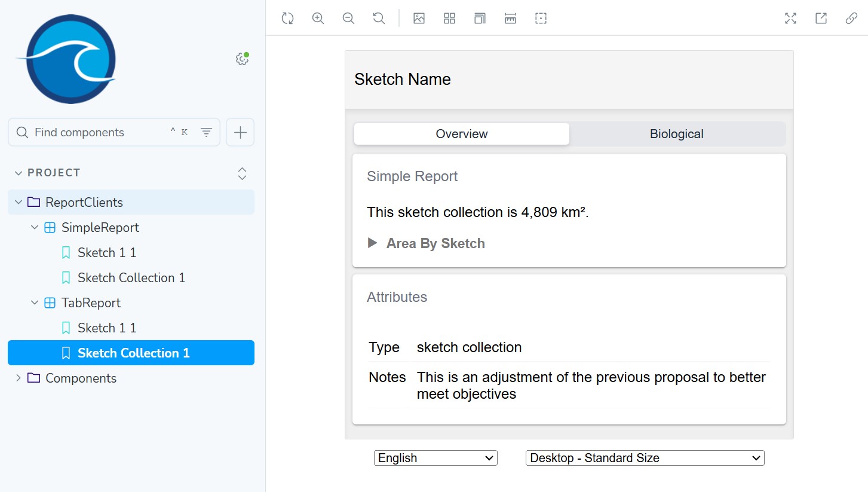Screen dimensions: 868x492
Task: Click the 'sketch collection' type value
Action: coord(470,347)
